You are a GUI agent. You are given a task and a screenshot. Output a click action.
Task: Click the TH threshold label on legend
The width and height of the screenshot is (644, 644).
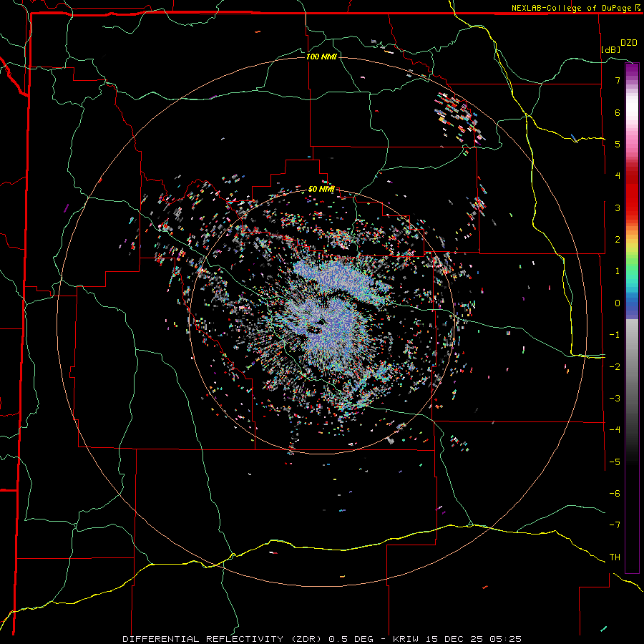pos(615,557)
